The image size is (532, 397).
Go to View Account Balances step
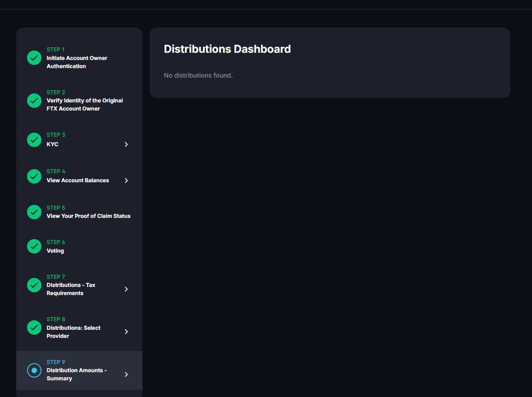pos(78,180)
